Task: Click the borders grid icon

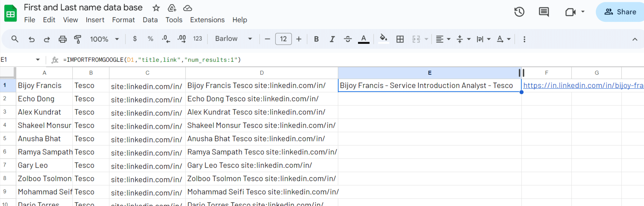Action: 400,39
